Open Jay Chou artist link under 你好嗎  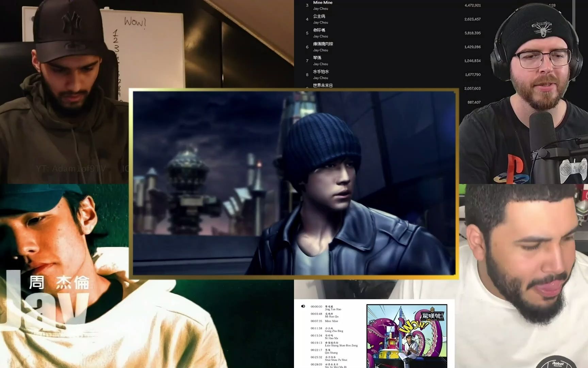click(321, 36)
